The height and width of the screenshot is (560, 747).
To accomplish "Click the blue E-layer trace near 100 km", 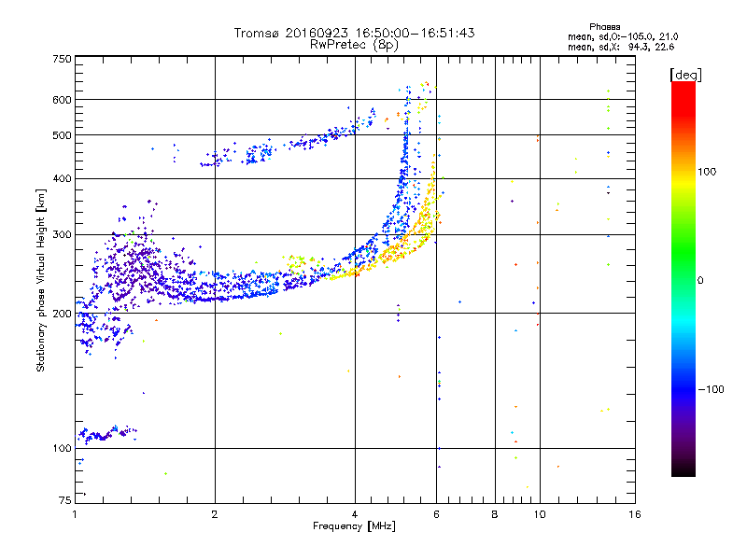I will [106, 435].
